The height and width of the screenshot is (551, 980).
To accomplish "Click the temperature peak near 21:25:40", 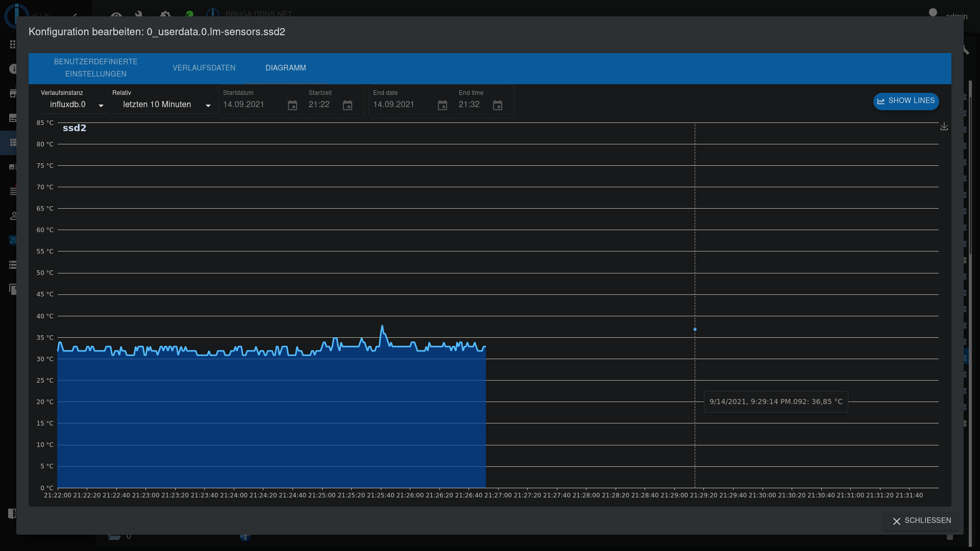I will [x=382, y=326].
